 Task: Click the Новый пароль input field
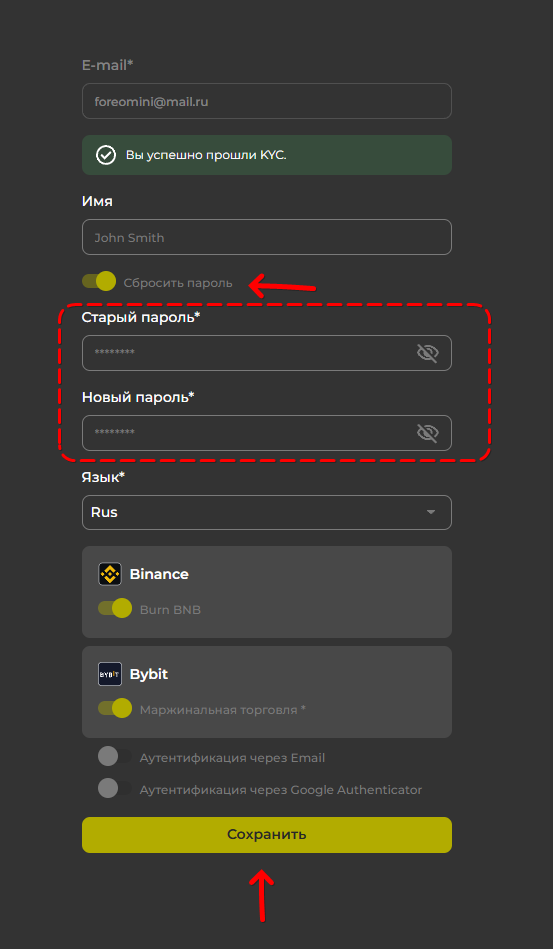[x=267, y=433]
